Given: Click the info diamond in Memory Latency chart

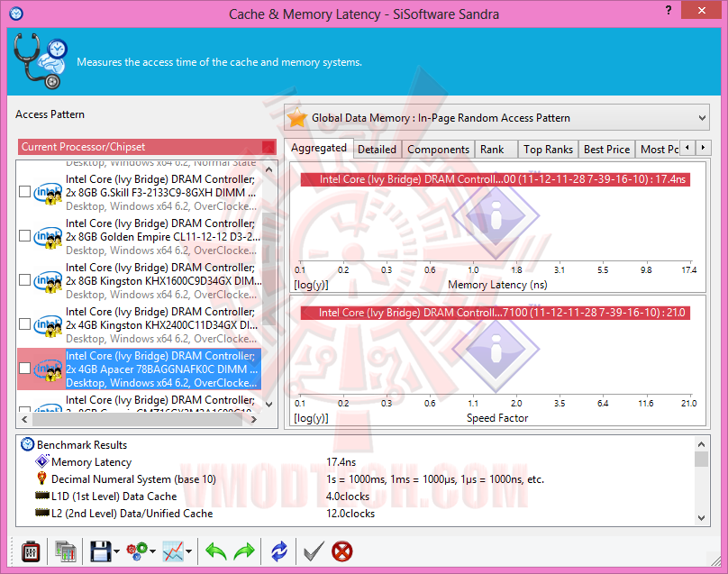Looking at the screenshot, I should [496, 216].
